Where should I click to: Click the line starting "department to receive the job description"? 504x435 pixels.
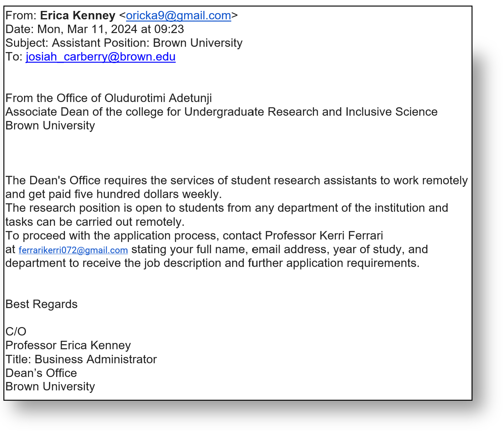(212, 263)
